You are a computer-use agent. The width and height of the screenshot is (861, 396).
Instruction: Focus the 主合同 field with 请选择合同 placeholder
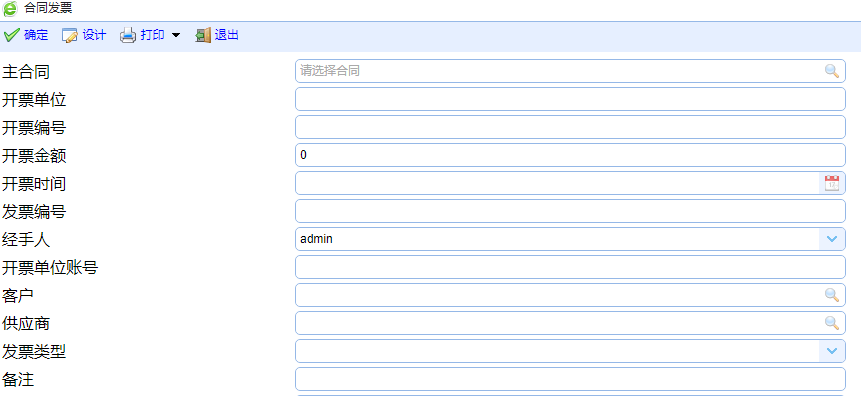tap(571, 71)
